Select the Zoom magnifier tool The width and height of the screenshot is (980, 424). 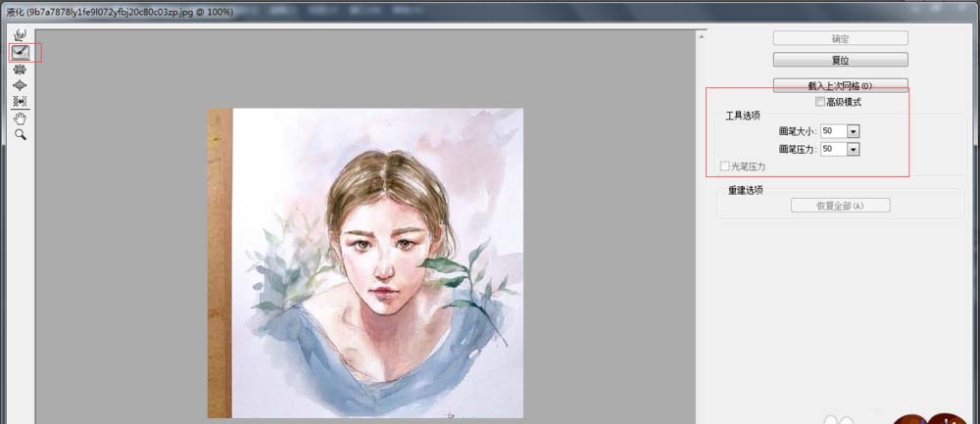click(20, 134)
